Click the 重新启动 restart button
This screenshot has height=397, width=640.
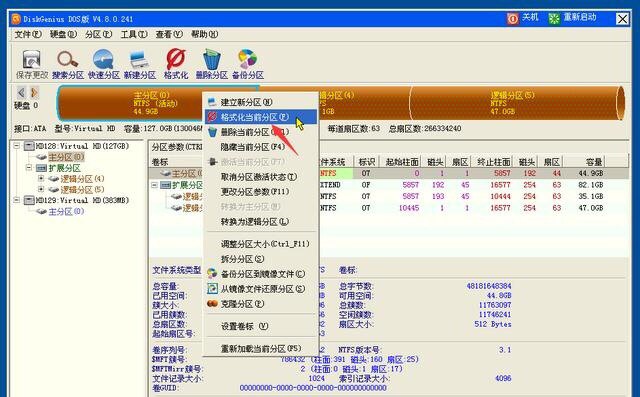573,18
